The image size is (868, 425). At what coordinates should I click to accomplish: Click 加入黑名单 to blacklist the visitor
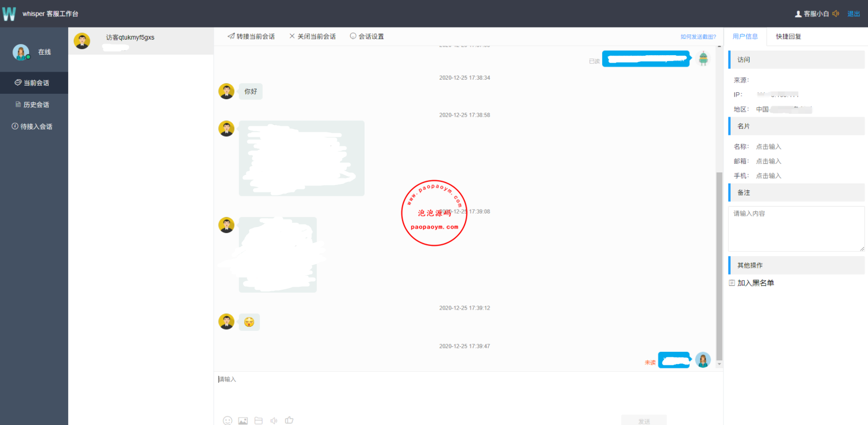coord(755,283)
